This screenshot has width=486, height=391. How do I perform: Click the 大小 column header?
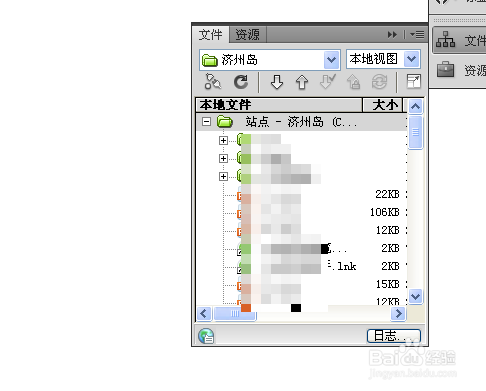(383, 105)
